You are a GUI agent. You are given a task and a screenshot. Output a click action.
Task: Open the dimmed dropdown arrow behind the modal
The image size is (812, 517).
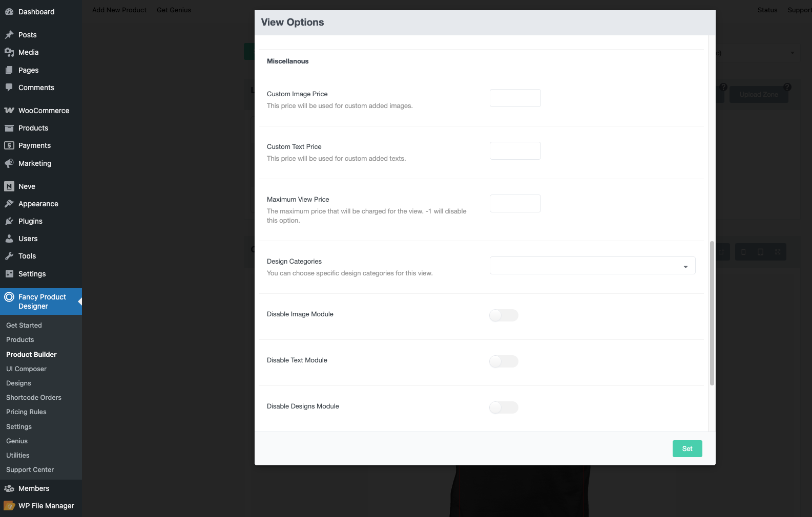point(793,53)
